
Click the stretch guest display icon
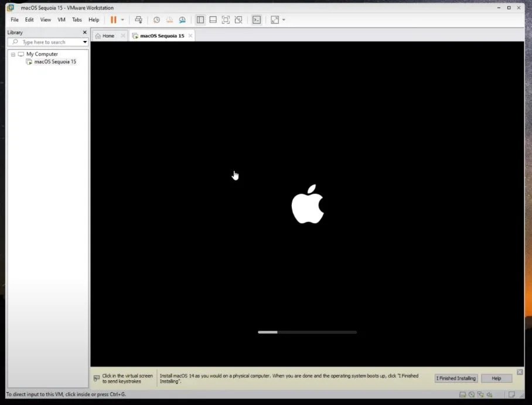[275, 20]
